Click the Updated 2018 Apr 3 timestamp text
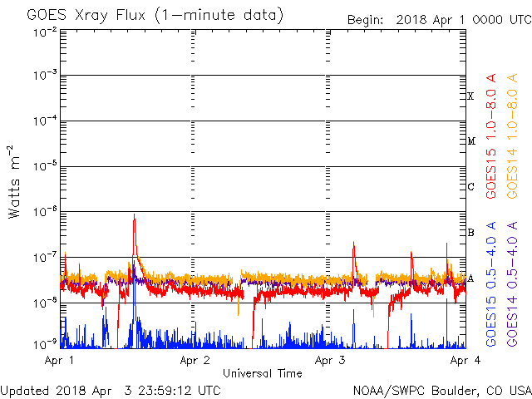The height and width of the screenshot is (399, 532). click(111, 390)
